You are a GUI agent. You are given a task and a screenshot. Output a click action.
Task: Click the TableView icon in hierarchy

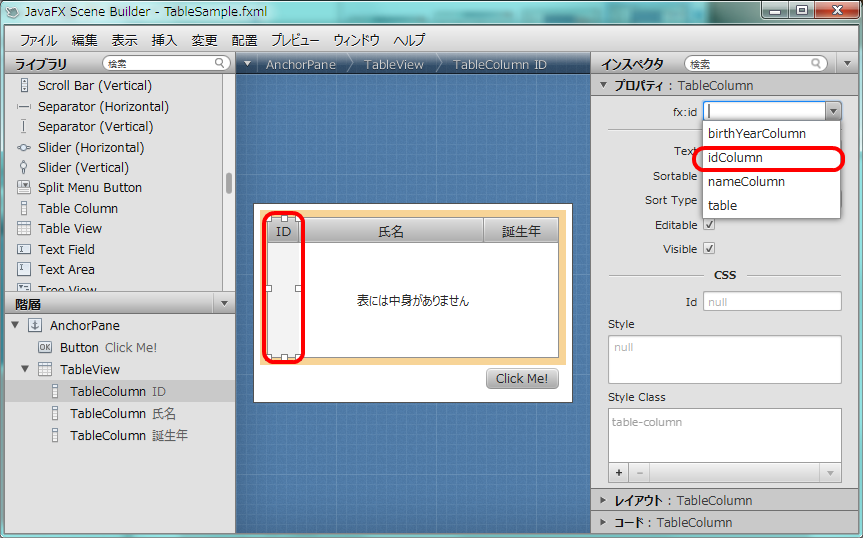[x=45, y=369]
